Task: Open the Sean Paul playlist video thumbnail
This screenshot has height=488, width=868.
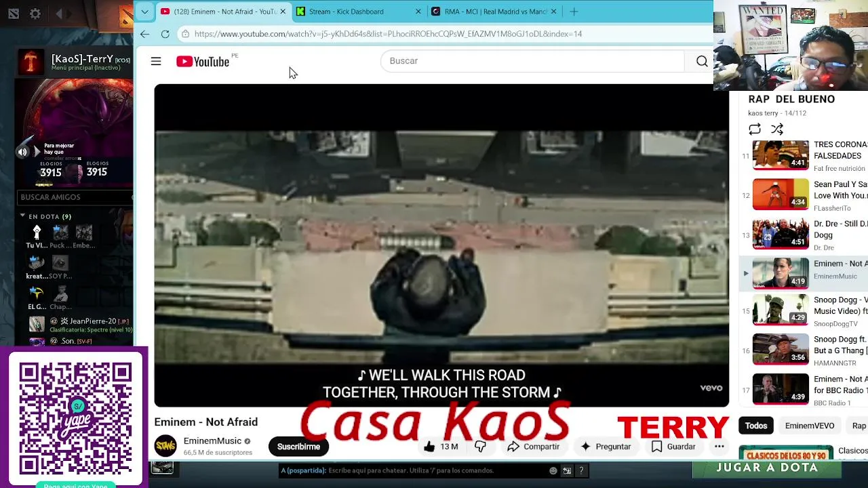Action: [x=781, y=195]
